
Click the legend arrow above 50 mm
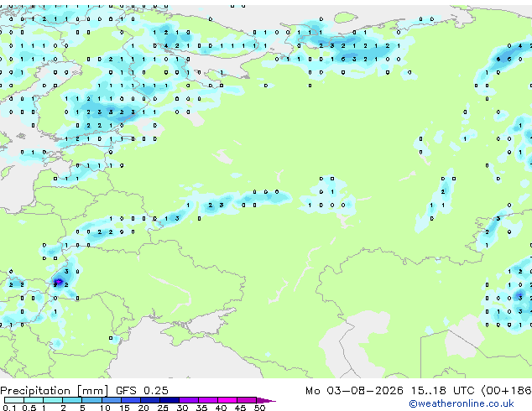tap(266, 400)
